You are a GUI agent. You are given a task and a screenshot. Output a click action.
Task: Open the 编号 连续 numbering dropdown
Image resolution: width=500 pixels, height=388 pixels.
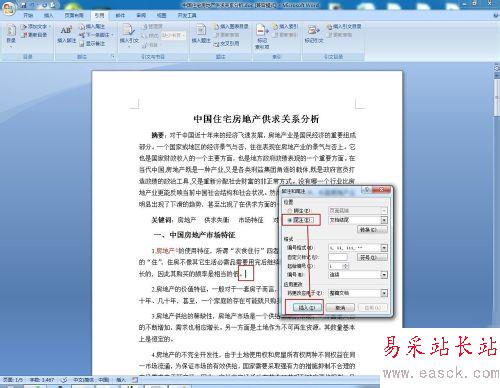point(384,275)
